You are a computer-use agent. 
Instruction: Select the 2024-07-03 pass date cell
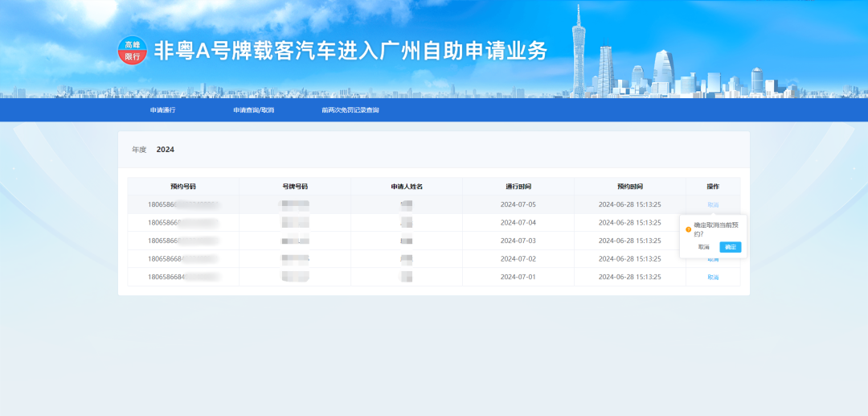coord(518,241)
